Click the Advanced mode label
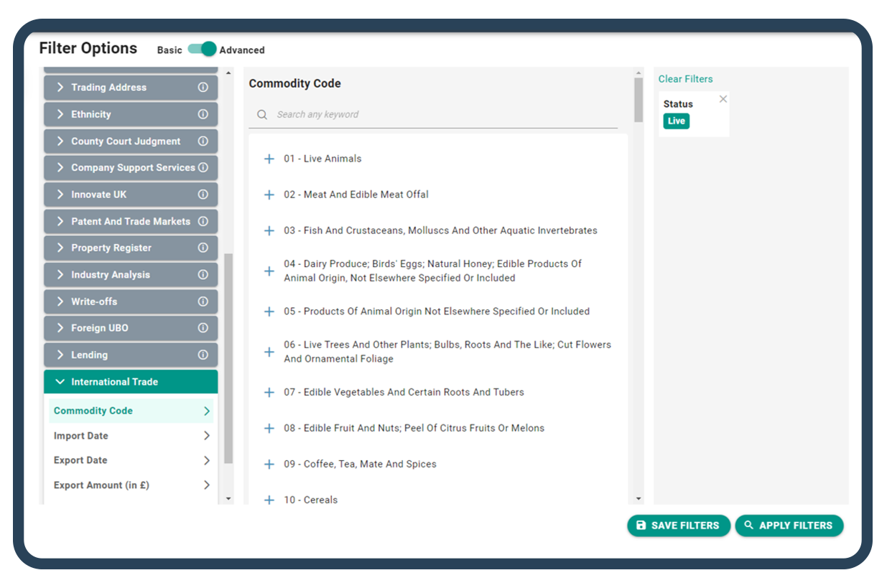Screen dimensions: 887x588 click(242, 50)
